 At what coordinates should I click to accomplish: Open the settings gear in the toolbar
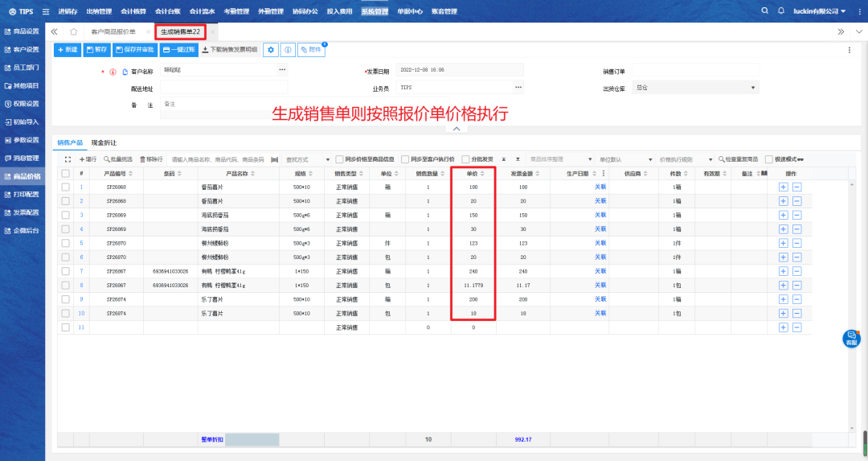(271, 50)
